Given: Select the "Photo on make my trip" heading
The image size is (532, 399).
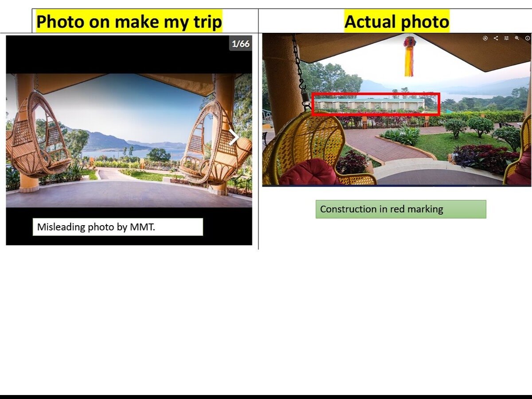Looking at the screenshot, I should [129, 21].
